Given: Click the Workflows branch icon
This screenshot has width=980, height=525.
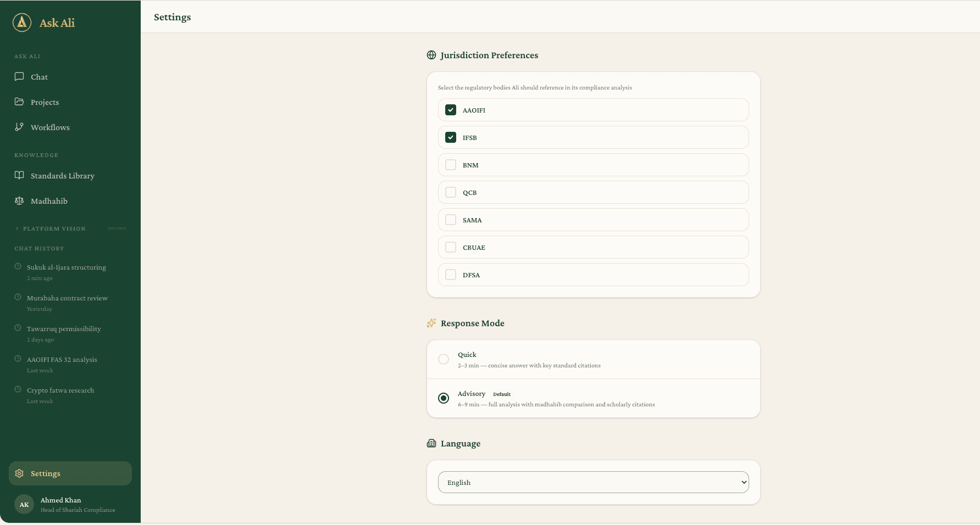Looking at the screenshot, I should click(20, 127).
